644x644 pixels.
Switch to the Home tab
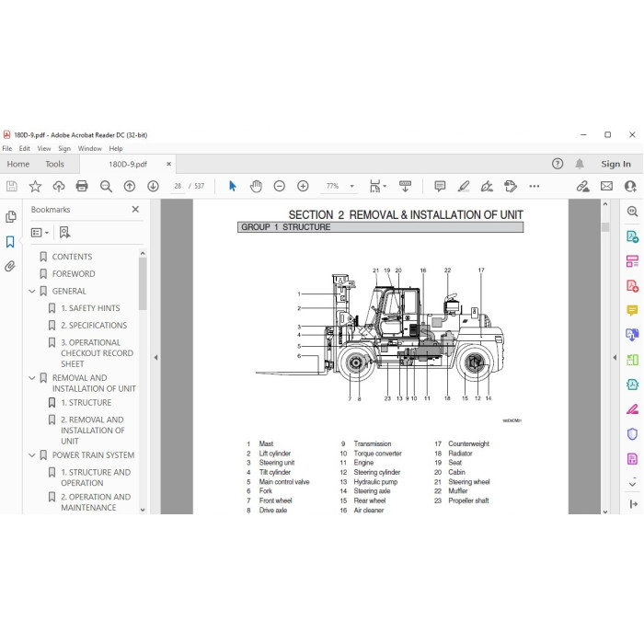point(18,165)
